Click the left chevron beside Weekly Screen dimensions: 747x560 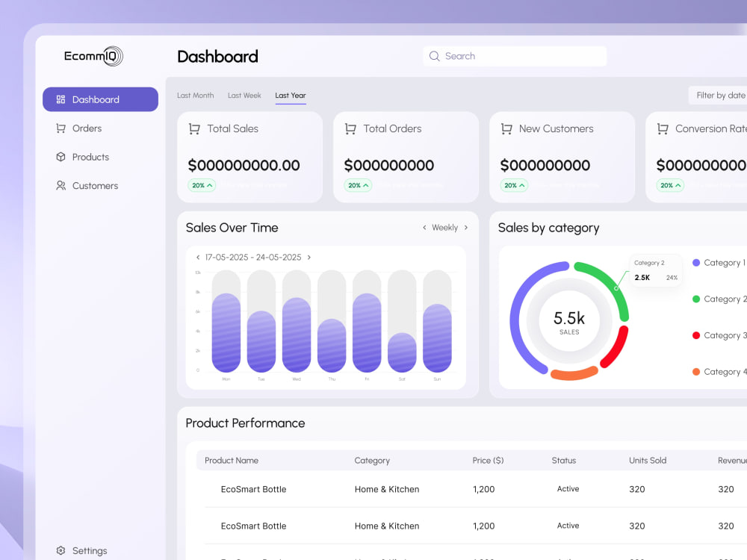[x=424, y=228]
